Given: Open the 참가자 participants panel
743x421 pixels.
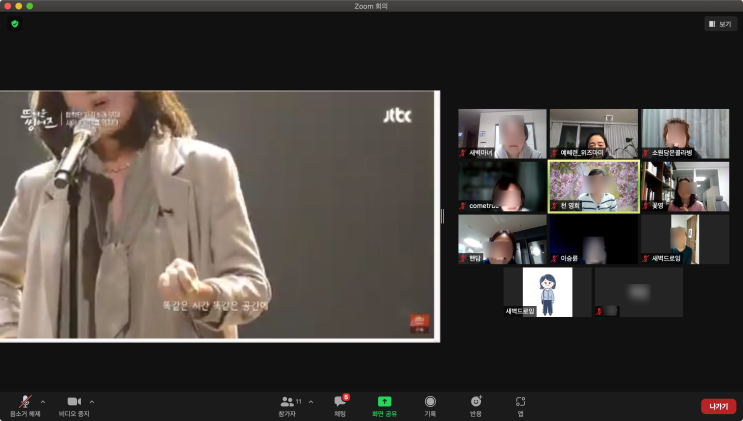Looking at the screenshot, I should coord(287,406).
